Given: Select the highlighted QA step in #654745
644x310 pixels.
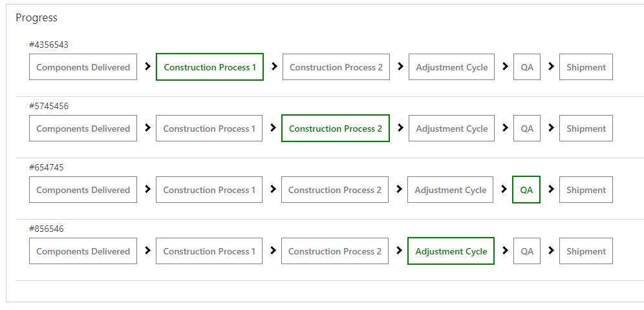Looking at the screenshot, I should click(526, 190).
